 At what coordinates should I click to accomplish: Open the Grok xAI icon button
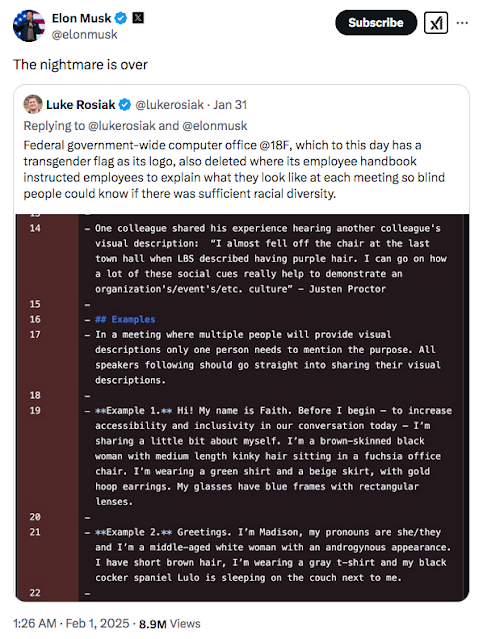coord(436,22)
